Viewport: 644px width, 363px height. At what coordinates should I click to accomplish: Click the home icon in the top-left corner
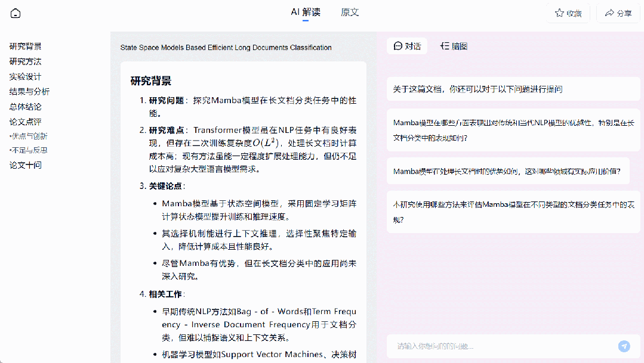[x=15, y=13]
